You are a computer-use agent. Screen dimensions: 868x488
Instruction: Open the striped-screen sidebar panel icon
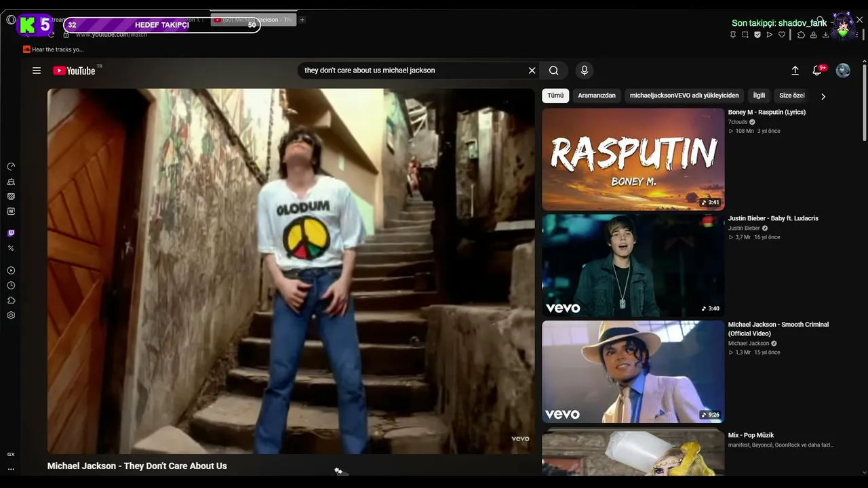pos(11,197)
